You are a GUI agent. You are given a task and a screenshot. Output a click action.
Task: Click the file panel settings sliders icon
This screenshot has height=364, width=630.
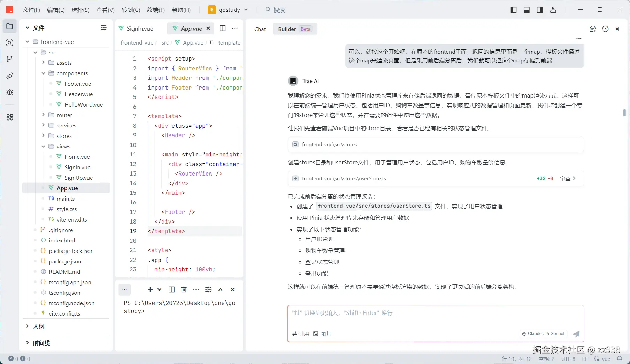(x=104, y=28)
